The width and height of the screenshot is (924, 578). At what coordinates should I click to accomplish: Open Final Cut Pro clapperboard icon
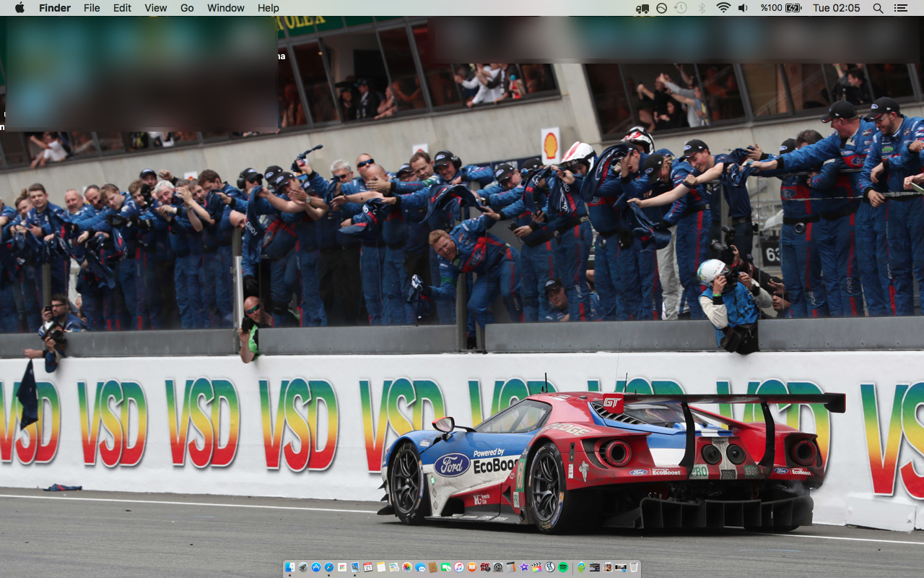[537, 567]
